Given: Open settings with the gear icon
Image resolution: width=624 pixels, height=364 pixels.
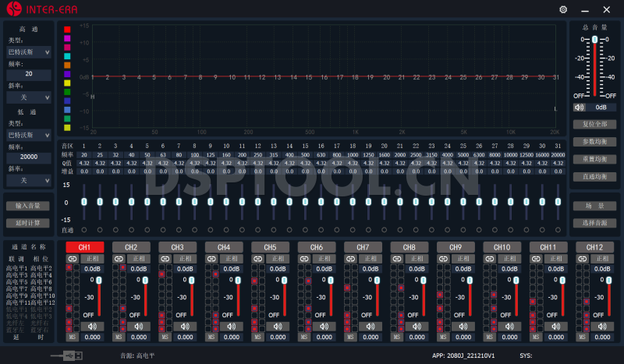Looking at the screenshot, I should click(x=563, y=9).
